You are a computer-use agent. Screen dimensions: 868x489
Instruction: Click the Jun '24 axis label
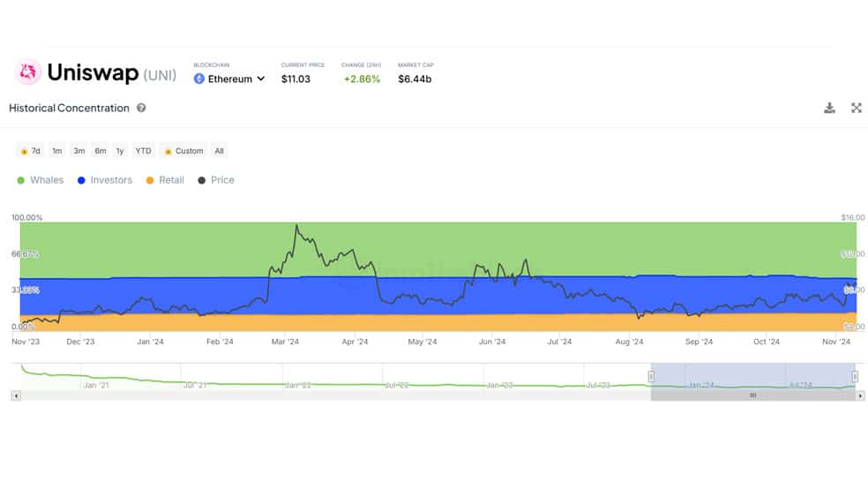(x=492, y=342)
